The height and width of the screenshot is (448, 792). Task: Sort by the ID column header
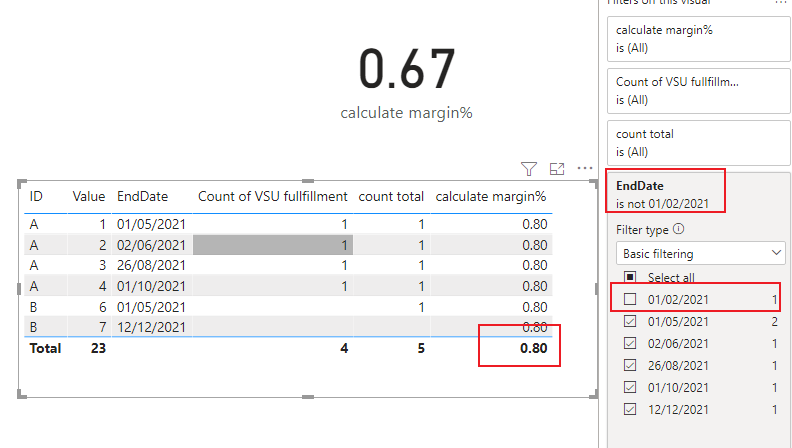click(x=36, y=196)
